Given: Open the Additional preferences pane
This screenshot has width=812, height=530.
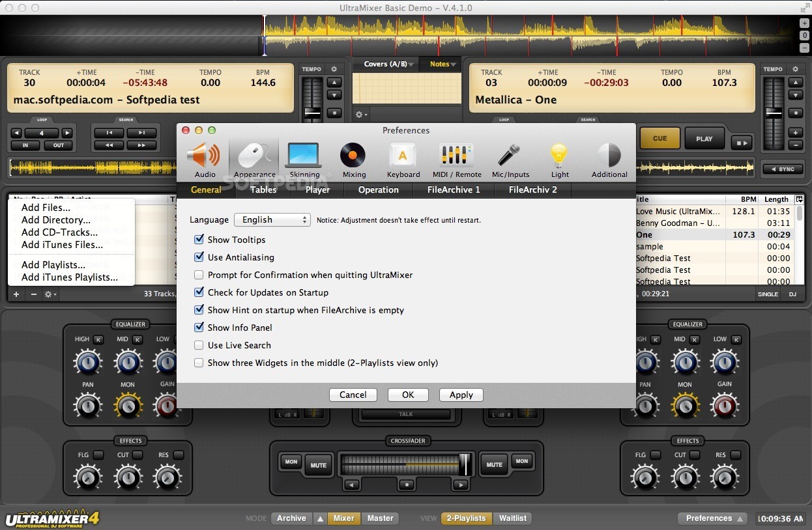Looking at the screenshot, I should point(609,160).
